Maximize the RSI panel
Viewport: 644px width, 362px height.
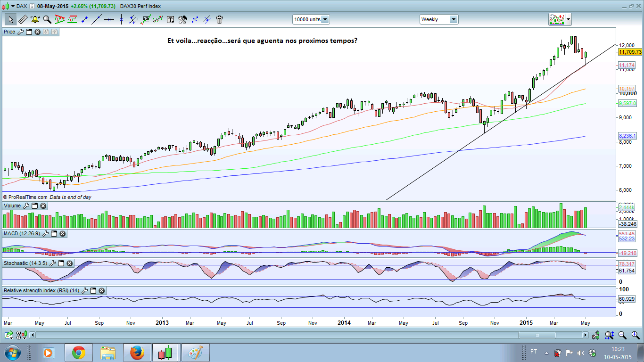click(x=93, y=291)
